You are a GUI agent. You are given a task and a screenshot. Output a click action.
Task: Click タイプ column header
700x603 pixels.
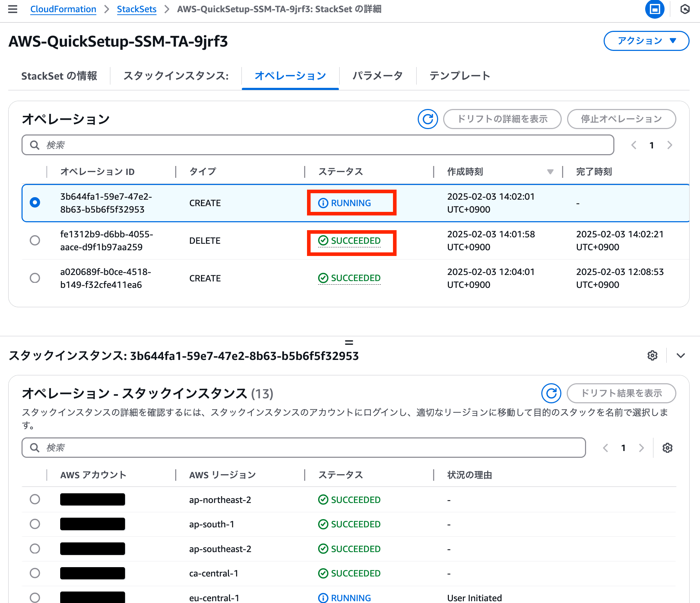(x=203, y=172)
